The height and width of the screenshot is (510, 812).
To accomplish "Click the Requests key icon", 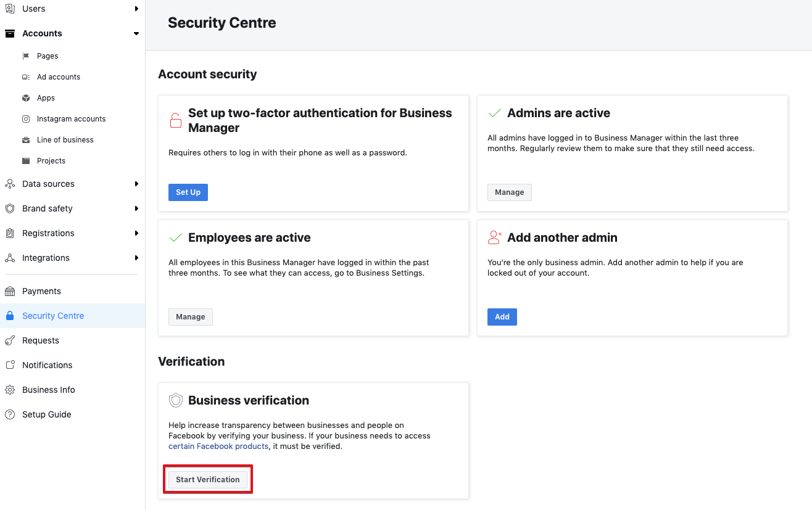I will (10, 340).
